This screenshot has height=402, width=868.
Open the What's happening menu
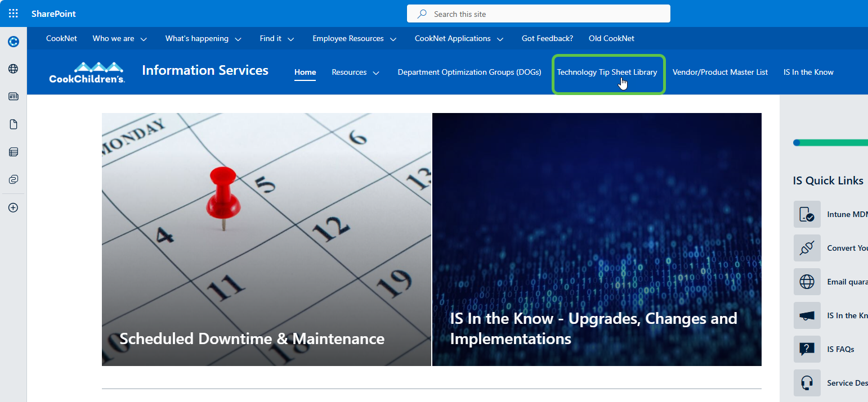coord(197,39)
